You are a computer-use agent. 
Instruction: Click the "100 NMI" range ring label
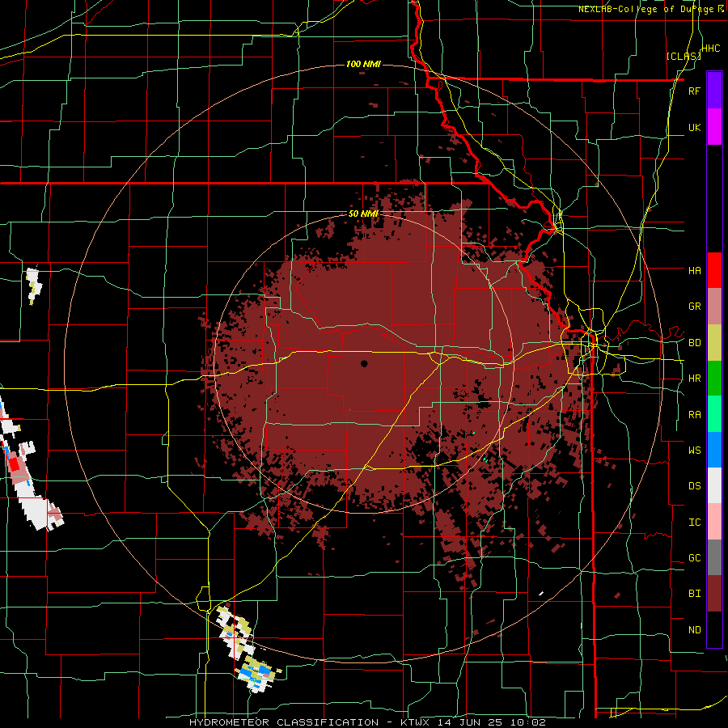tap(363, 64)
